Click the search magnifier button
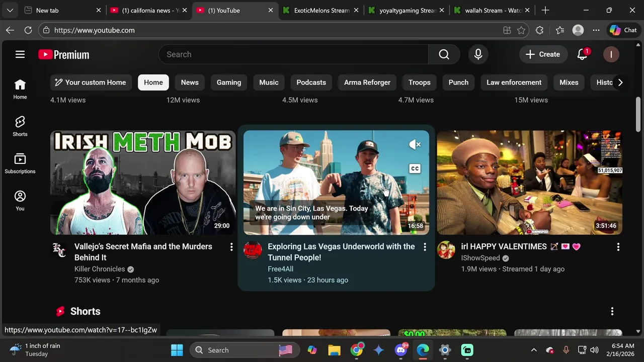 pos(444,54)
